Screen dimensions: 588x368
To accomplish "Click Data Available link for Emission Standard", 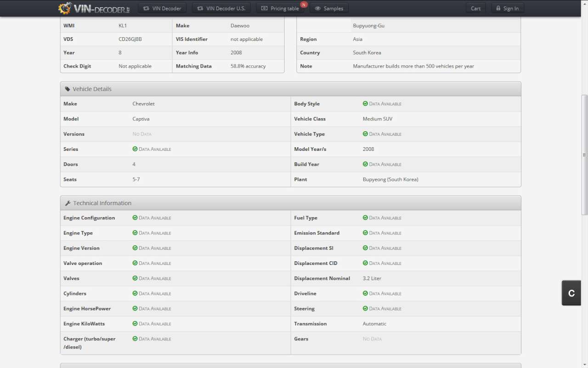I will pos(385,233).
